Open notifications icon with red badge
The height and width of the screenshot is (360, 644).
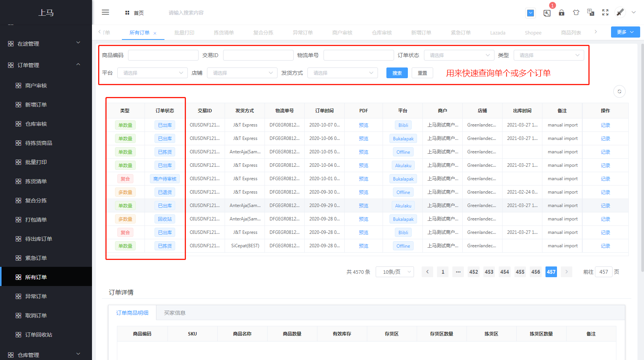[x=547, y=13]
